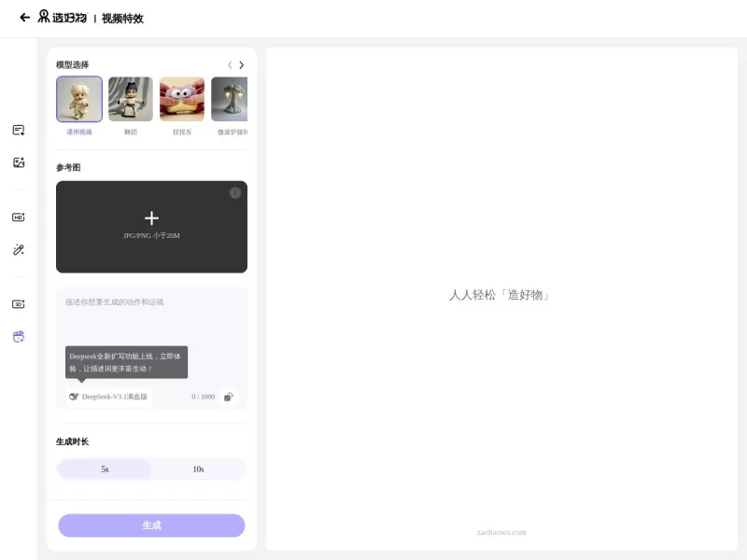Clear the reference image with corner x control
This screenshot has width=747, height=560.
pyautogui.click(x=234, y=192)
